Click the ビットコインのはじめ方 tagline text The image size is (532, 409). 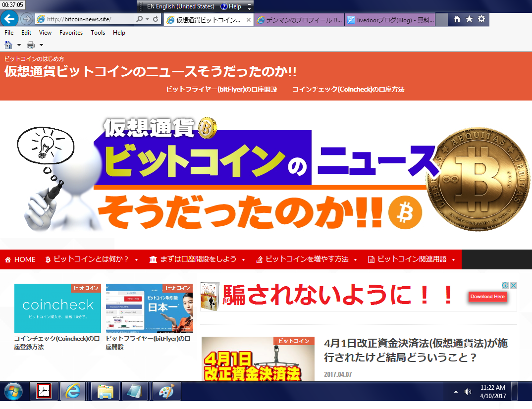(x=34, y=58)
